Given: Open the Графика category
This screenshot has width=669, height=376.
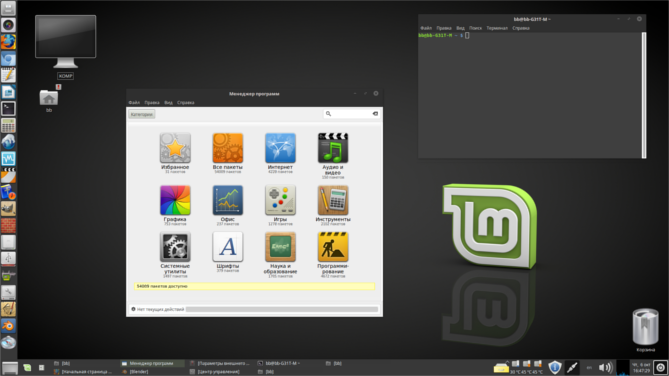Looking at the screenshot, I should [175, 205].
